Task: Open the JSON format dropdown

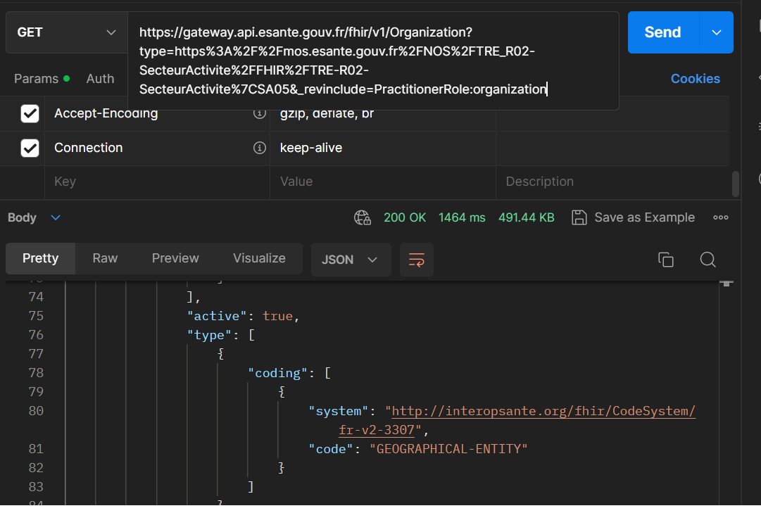Action: coord(351,260)
